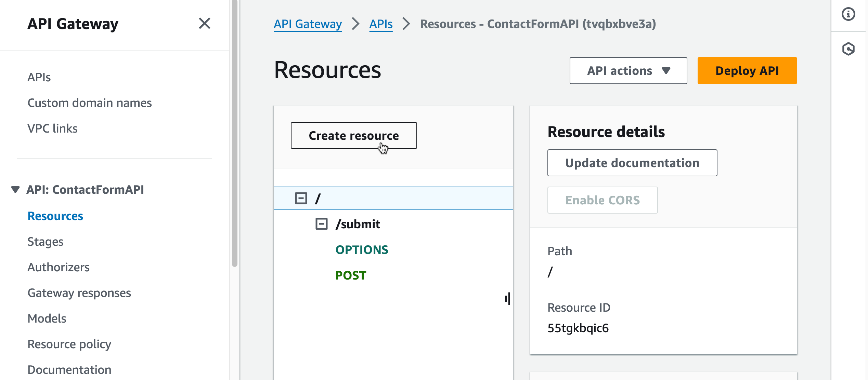Select the OPTIONS method under /submit

(362, 250)
